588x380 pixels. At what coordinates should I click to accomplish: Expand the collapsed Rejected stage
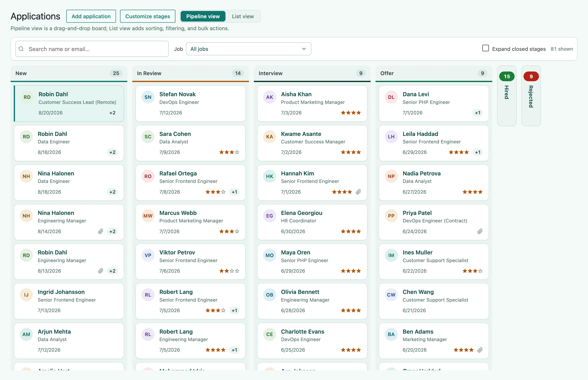[531, 96]
